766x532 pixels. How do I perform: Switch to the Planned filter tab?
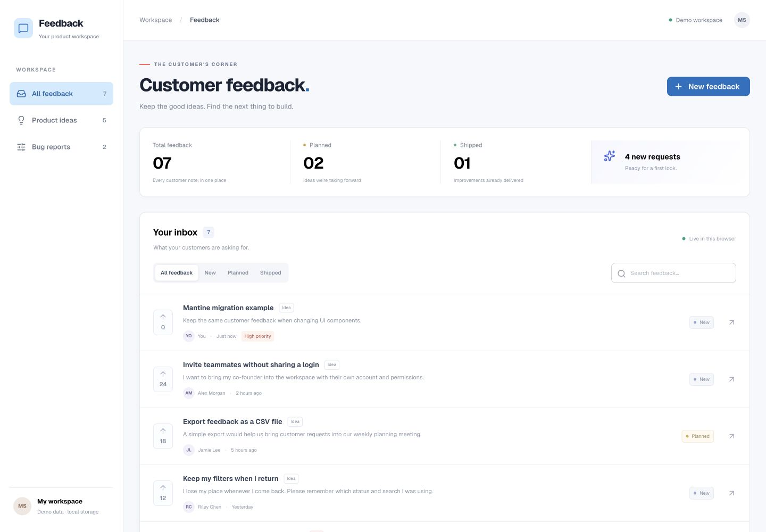point(238,273)
